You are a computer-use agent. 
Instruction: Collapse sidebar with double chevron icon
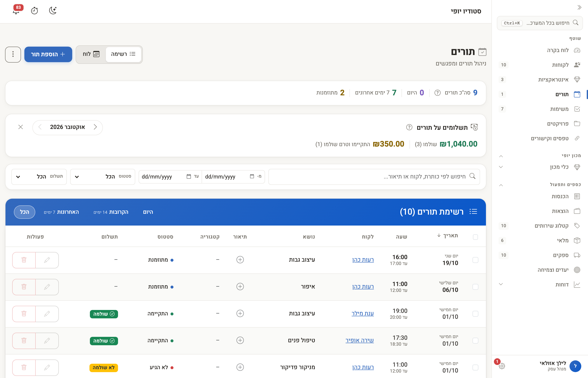[579, 7]
